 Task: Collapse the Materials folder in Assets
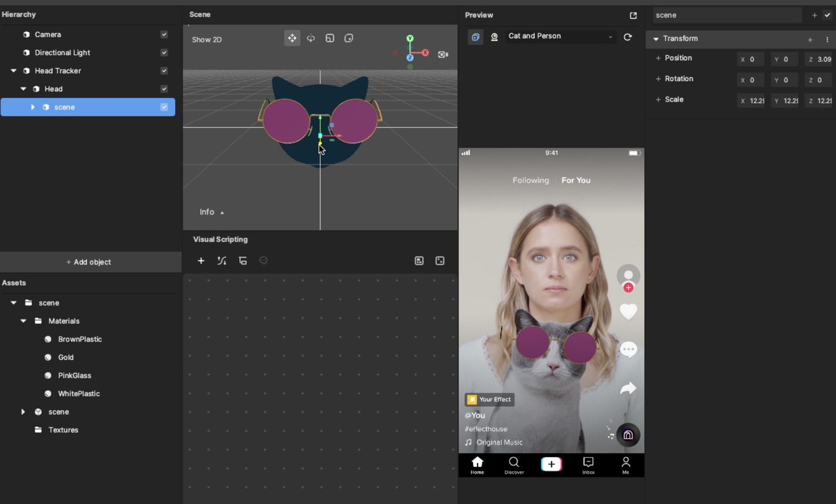point(24,321)
